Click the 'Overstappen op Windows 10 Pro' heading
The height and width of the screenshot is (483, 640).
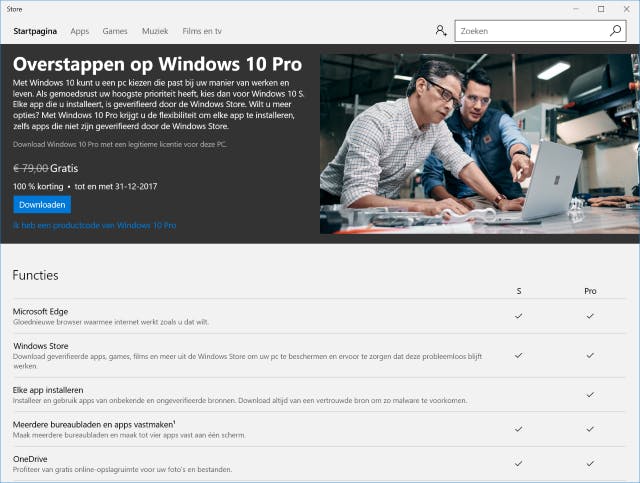click(x=158, y=65)
